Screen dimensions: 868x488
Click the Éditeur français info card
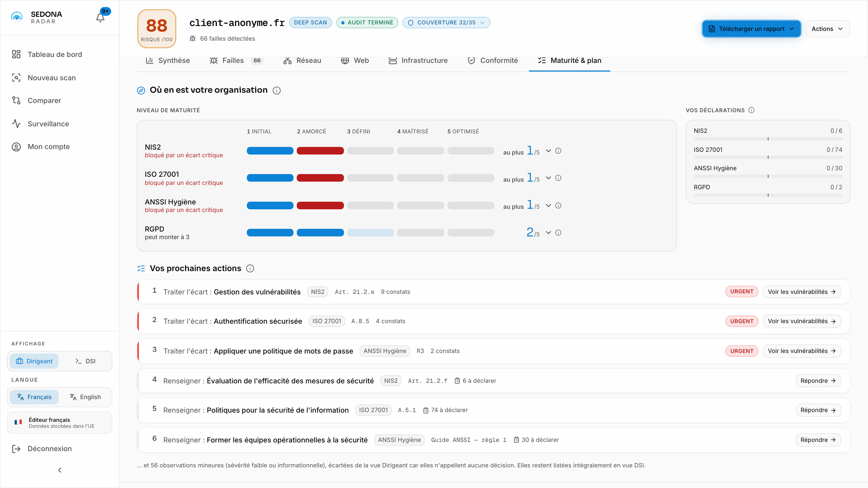tap(60, 423)
